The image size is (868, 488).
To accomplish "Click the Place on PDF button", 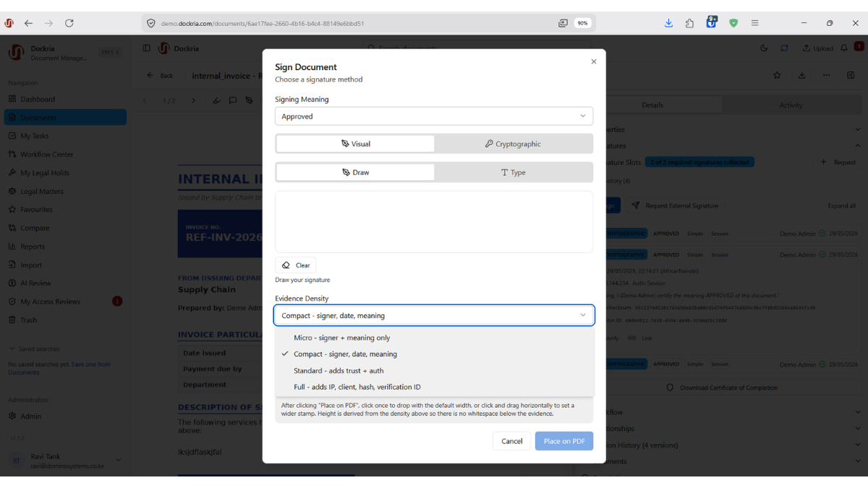I will click(x=564, y=441).
